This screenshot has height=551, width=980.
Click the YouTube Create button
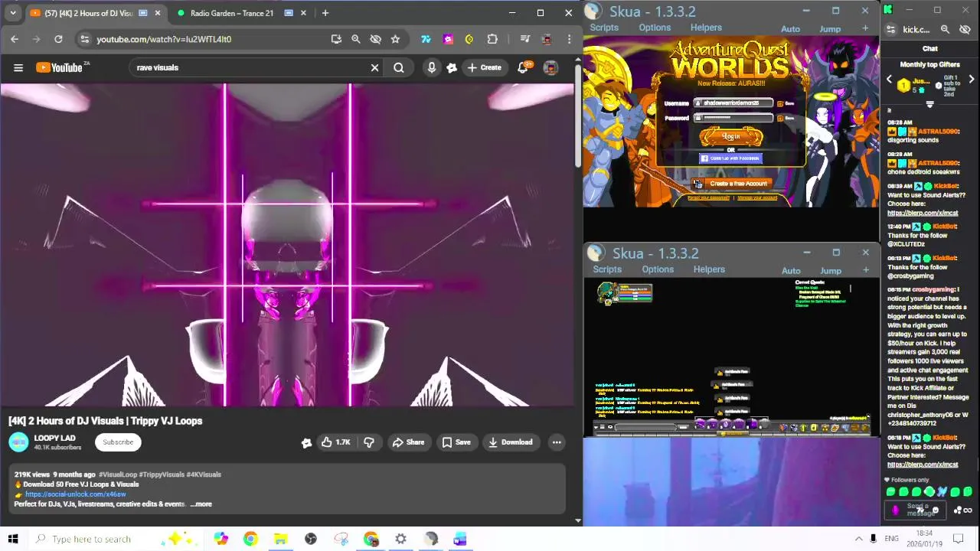pyautogui.click(x=484, y=67)
